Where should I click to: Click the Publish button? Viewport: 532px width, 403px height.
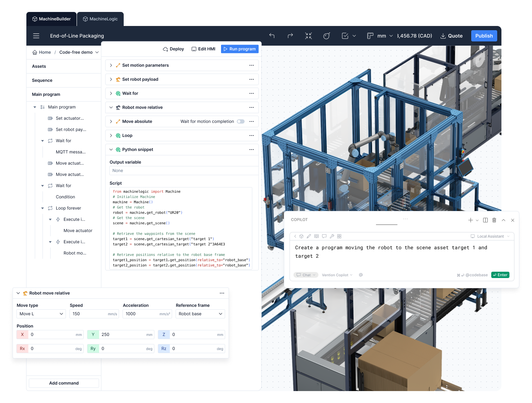point(484,36)
